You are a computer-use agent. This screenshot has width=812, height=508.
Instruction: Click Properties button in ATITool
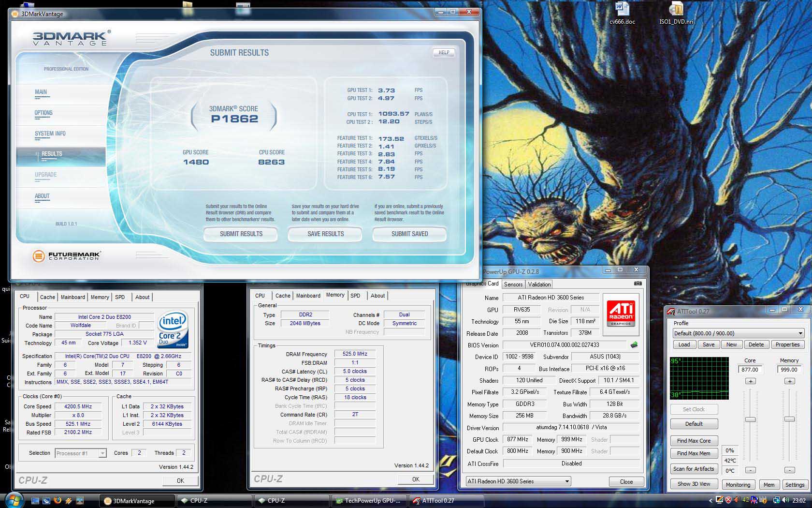tap(787, 344)
